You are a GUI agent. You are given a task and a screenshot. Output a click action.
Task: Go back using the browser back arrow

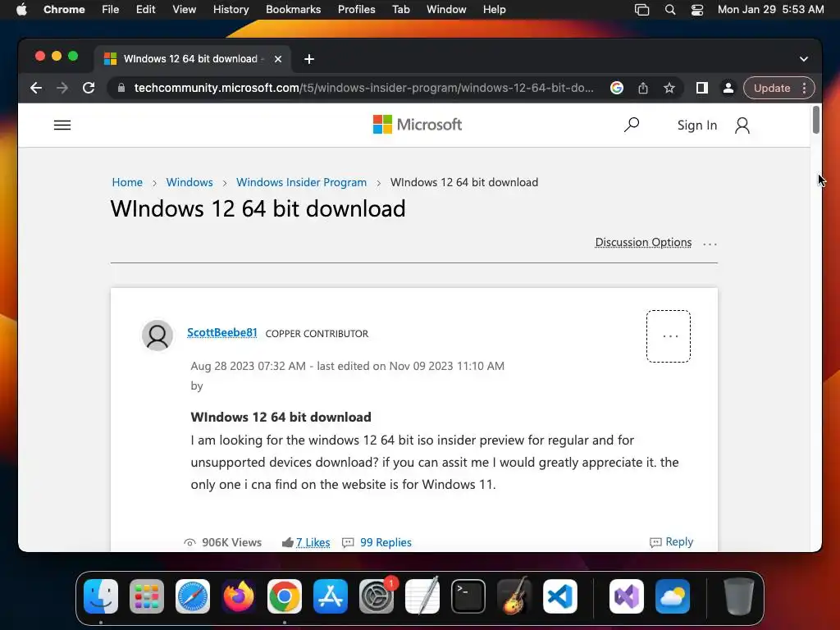tap(36, 88)
